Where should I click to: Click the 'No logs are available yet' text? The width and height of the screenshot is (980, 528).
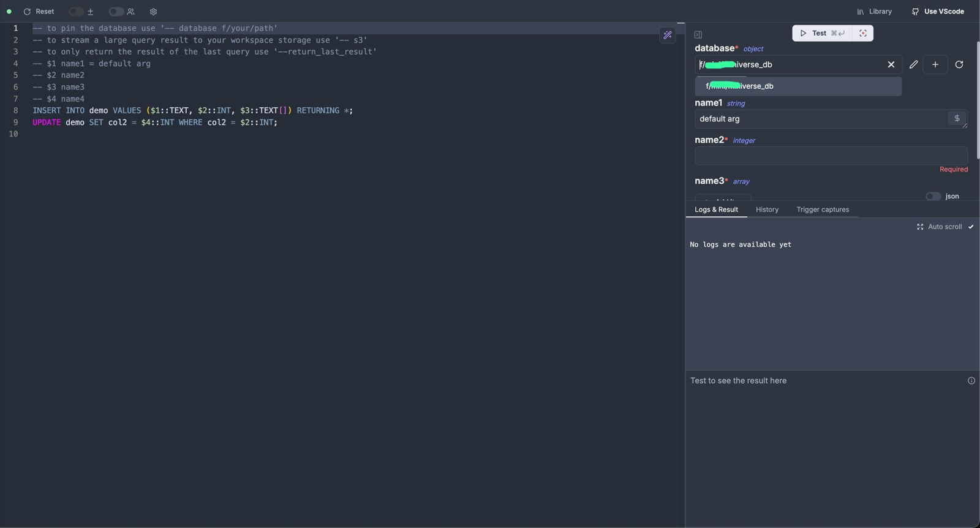coord(741,244)
